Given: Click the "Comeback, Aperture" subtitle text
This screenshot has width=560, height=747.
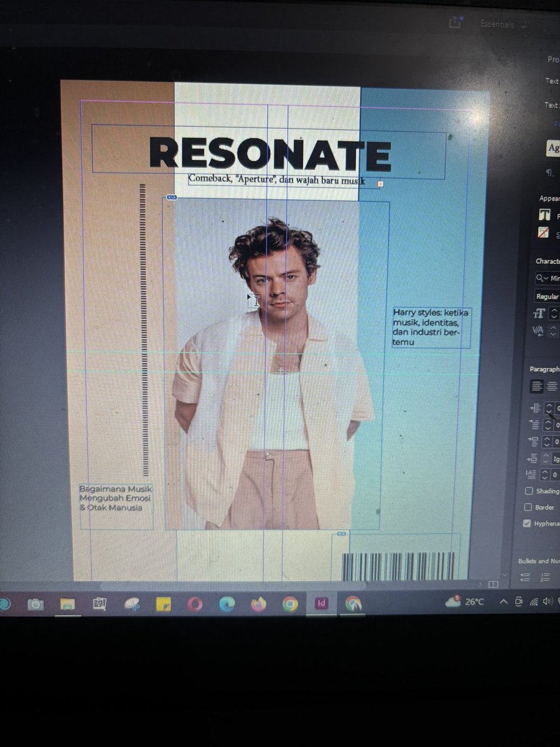Looking at the screenshot, I should [276, 179].
